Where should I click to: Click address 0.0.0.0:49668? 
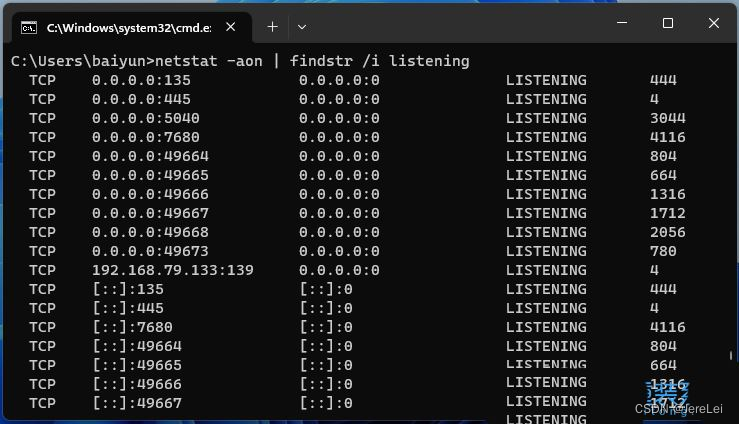click(150, 232)
